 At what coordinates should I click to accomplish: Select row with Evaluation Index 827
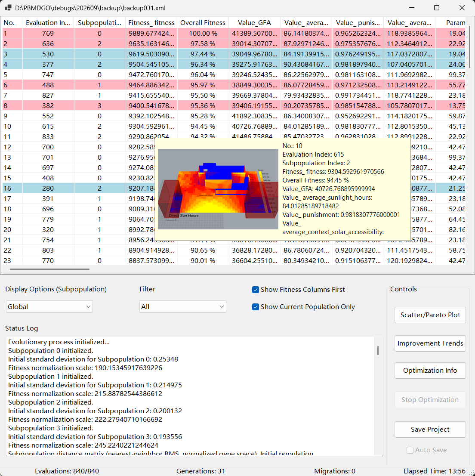[234, 95]
